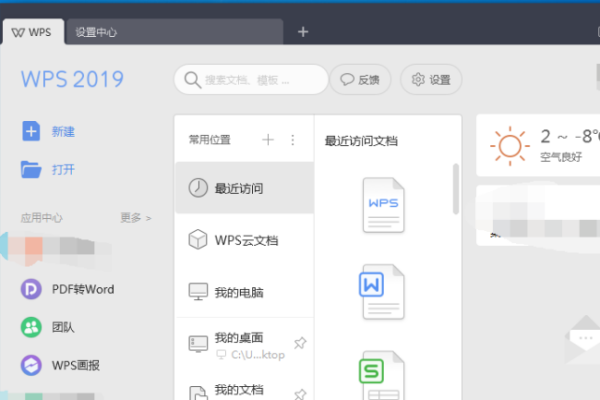Toggle pin for 我的文档 location
This screenshot has height=400, width=600.
pos(299,394)
